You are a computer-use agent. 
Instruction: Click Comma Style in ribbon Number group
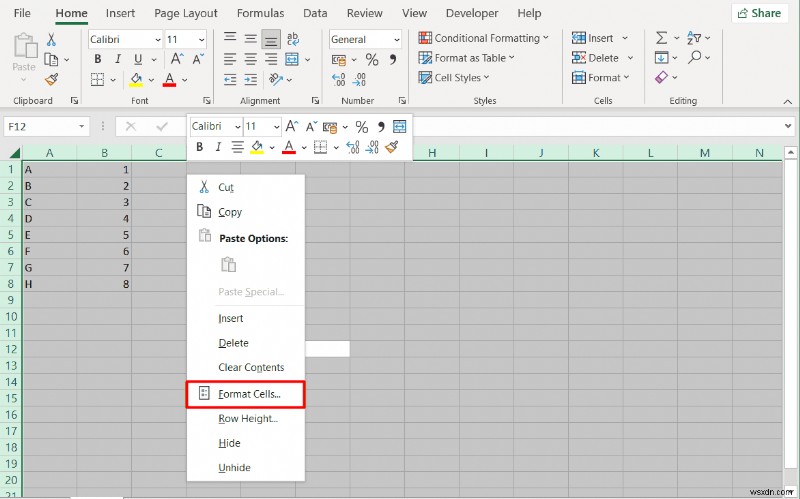[x=393, y=60]
